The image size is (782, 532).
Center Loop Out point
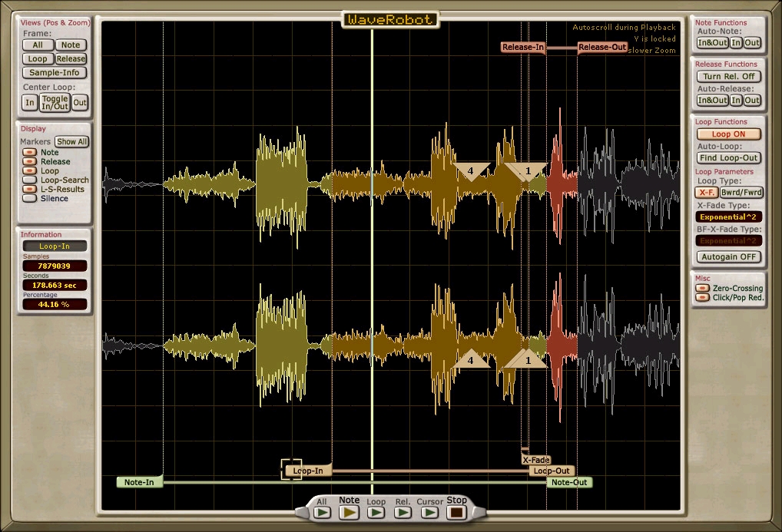coord(80,103)
